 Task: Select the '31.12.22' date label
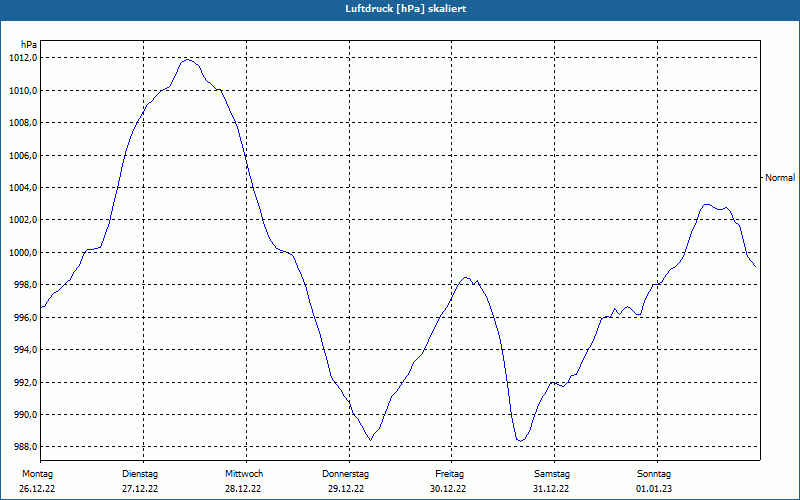pos(551,489)
